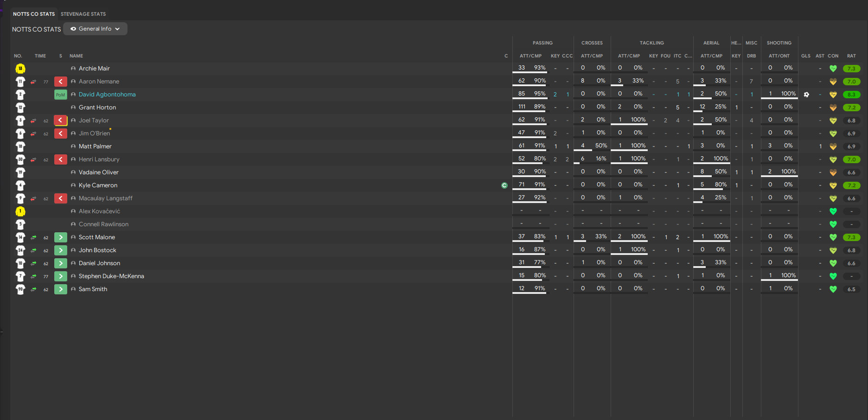Click the MISC group header

coord(751,43)
